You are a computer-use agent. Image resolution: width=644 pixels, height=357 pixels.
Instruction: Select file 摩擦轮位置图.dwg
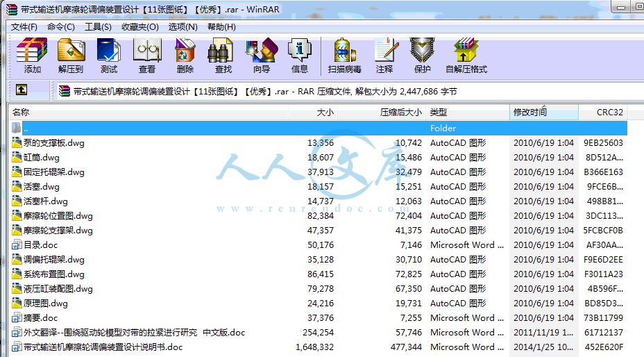click(x=58, y=216)
